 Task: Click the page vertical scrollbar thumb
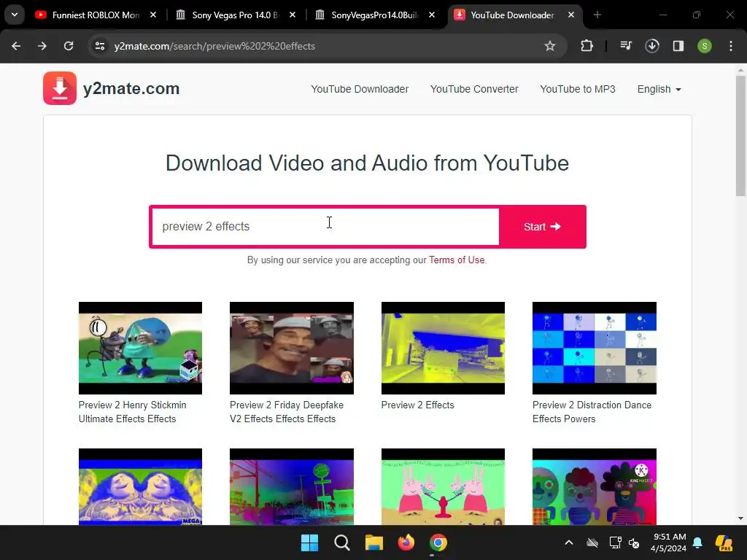(740, 136)
